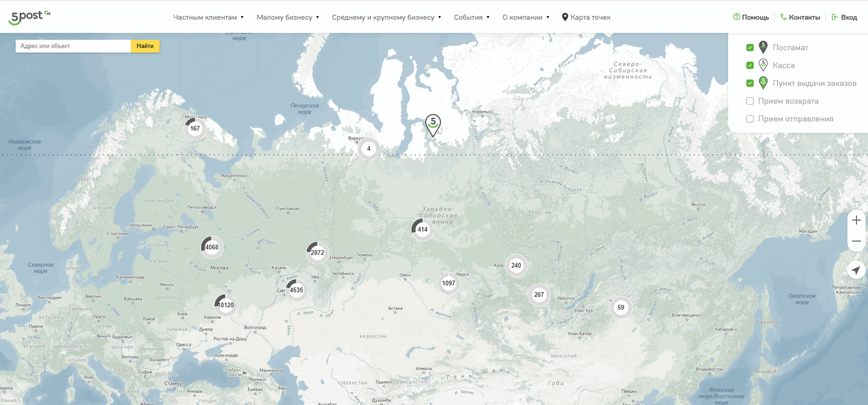Viewport: 868px width, 405px height.
Task: Open the Помощь link
Action: [751, 17]
